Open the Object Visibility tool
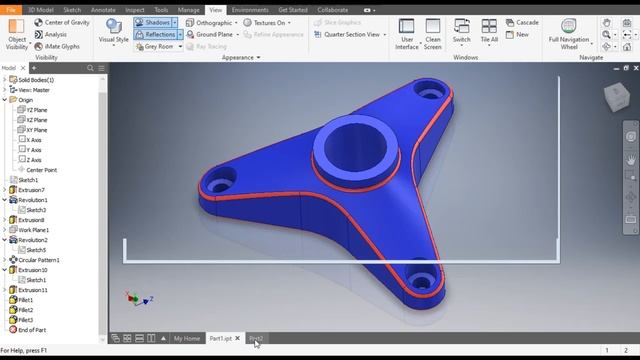The width and height of the screenshot is (640, 360). pos(16,34)
